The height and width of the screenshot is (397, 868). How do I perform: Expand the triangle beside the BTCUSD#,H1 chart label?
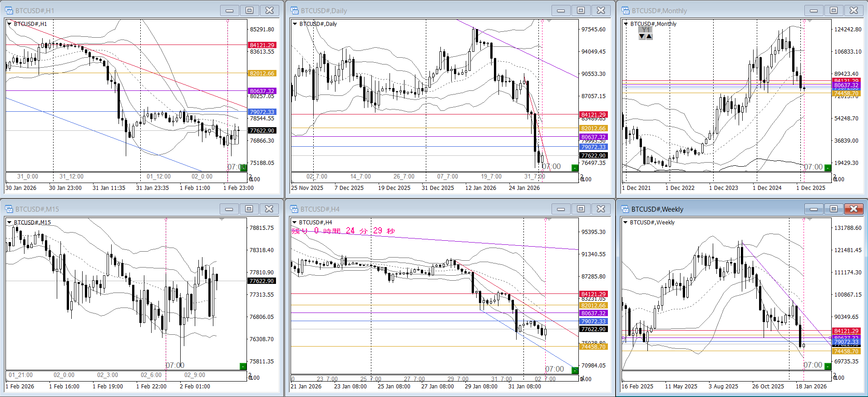coord(10,24)
